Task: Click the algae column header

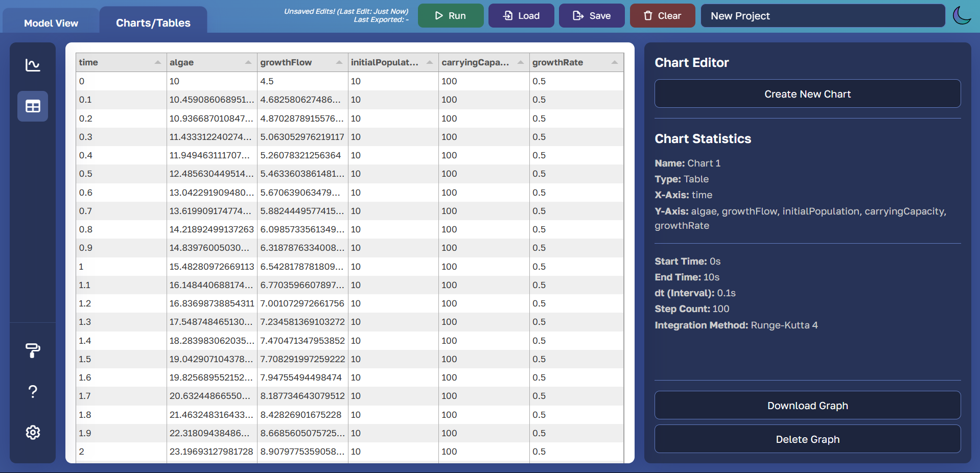Action: 212,62
